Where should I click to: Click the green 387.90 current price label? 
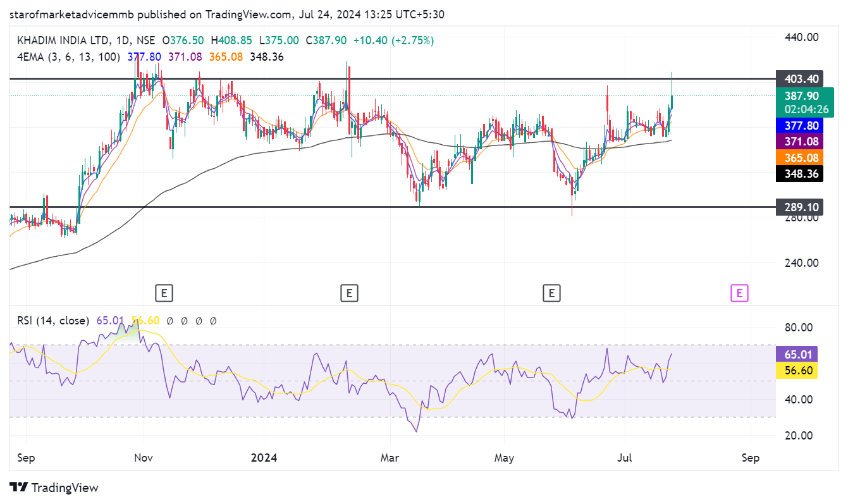804,102
